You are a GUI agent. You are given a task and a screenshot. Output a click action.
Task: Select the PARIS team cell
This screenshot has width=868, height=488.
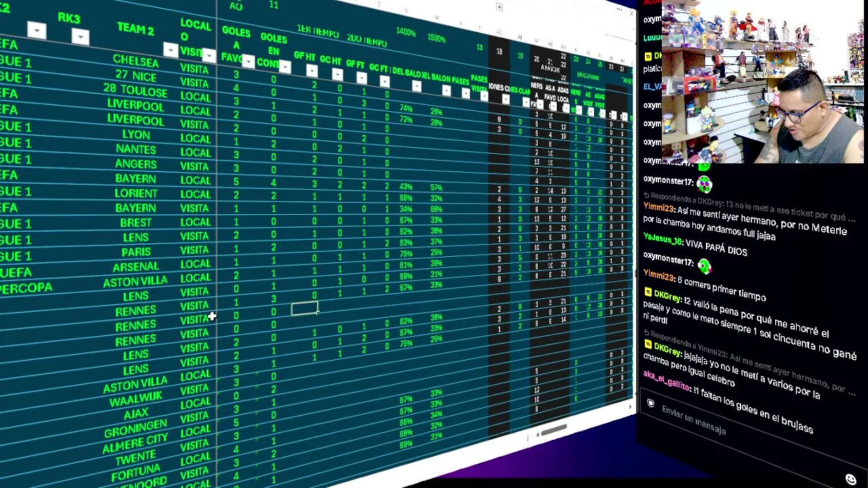pyautogui.click(x=136, y=251)
